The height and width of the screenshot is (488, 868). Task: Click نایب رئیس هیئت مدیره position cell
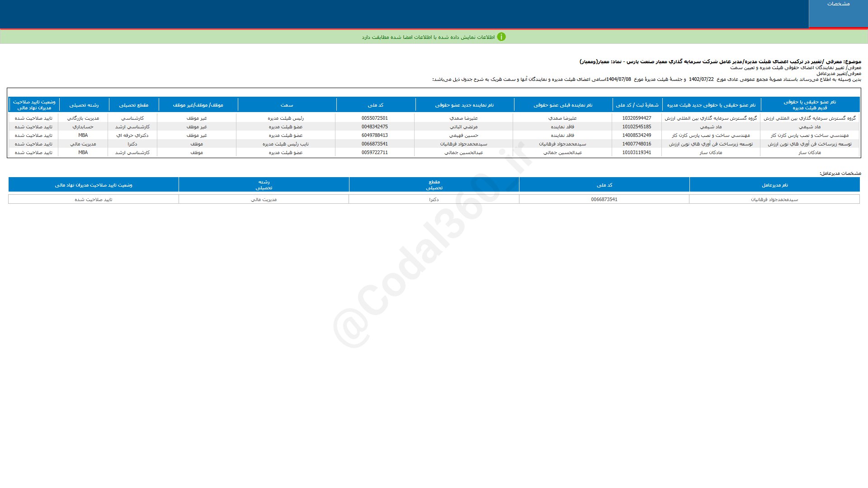[x=286, y=144]
